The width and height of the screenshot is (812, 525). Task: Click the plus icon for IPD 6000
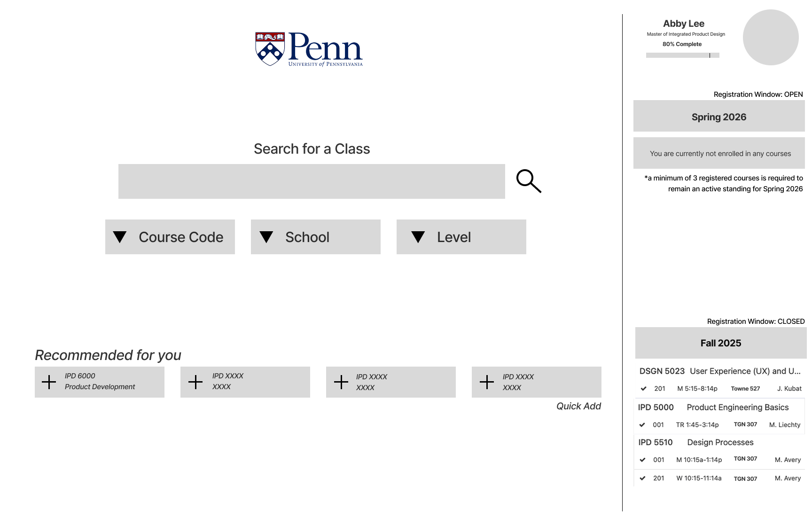point(49,382)
